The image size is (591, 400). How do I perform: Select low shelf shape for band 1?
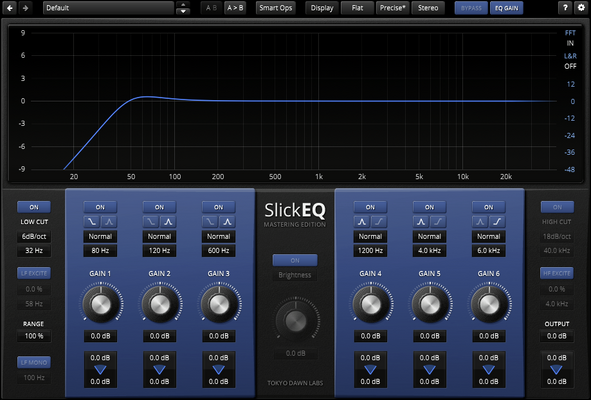coord(92,222)
